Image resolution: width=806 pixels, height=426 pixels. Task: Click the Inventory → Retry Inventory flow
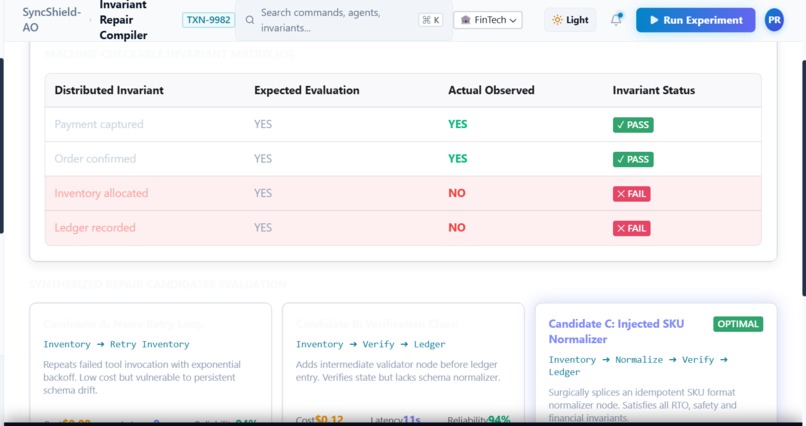pos(116,344)
